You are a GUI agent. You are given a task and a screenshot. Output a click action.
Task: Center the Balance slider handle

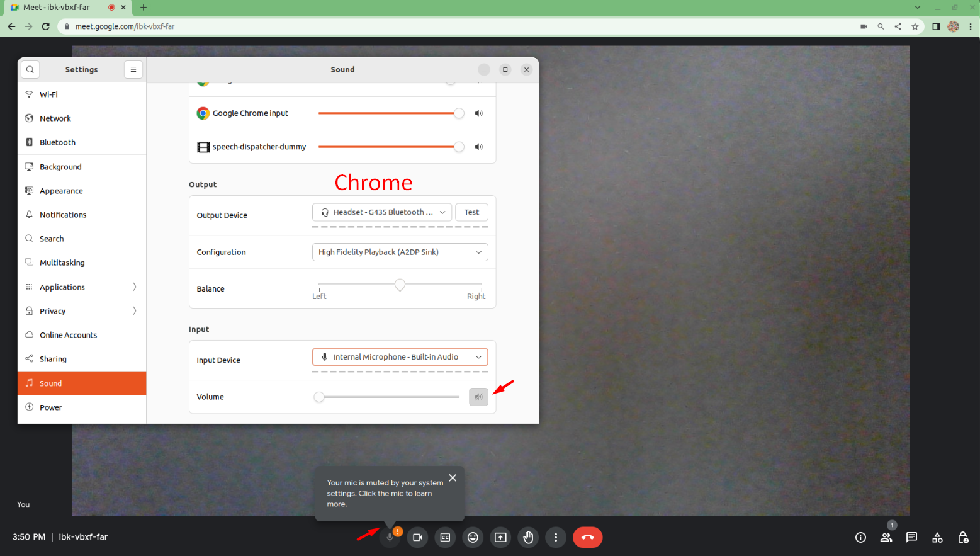400,285
